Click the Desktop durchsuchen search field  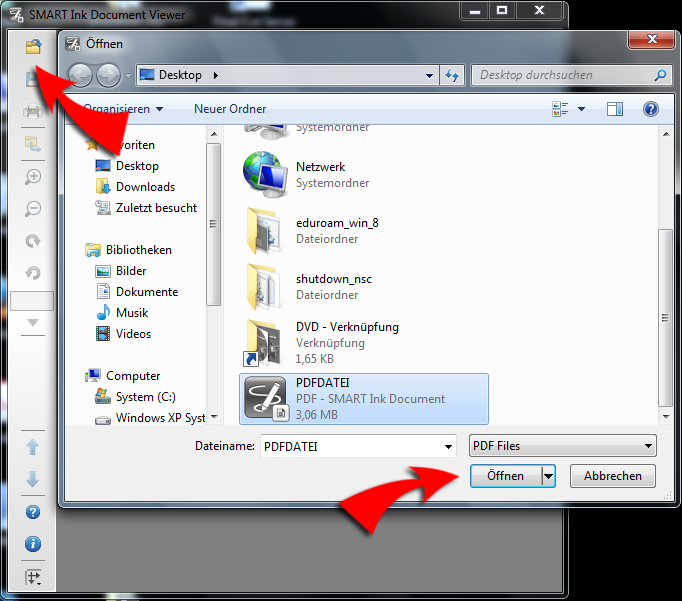click(565, 75)
